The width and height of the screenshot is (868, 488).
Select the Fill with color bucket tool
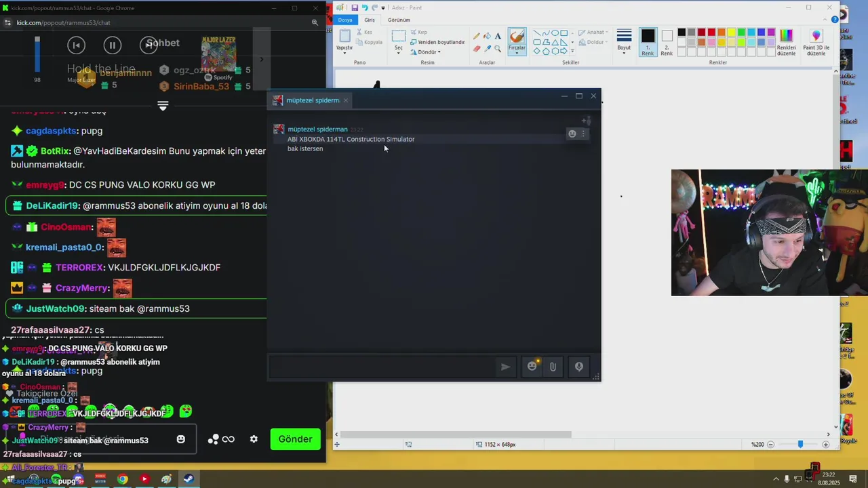pos(487,36)
